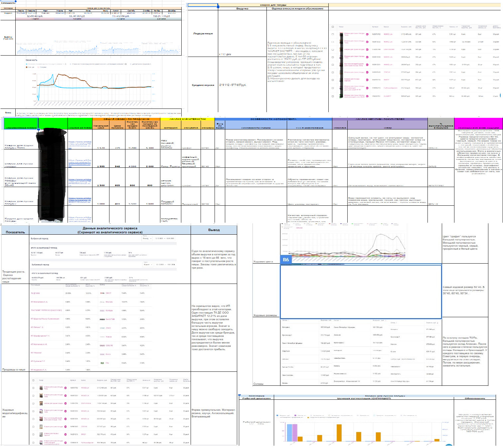Check the CLARITY 196220781 row checkbox

tap(333, 96)
